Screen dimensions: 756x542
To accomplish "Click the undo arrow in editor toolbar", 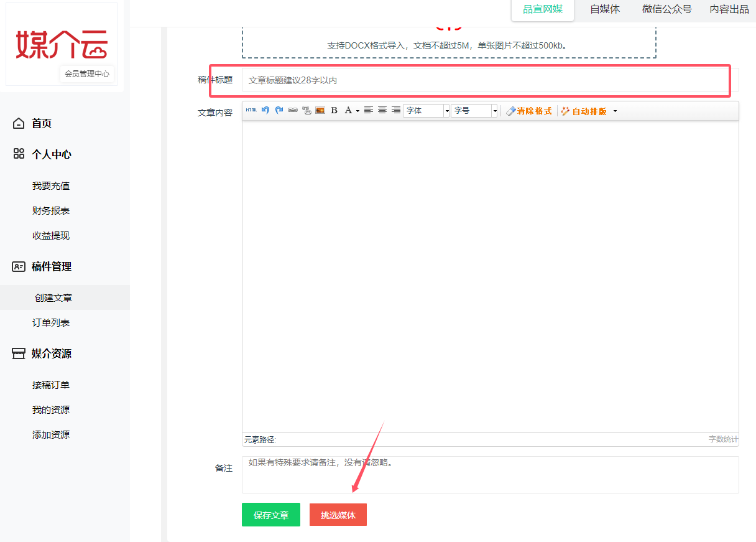I will [265, 110].
